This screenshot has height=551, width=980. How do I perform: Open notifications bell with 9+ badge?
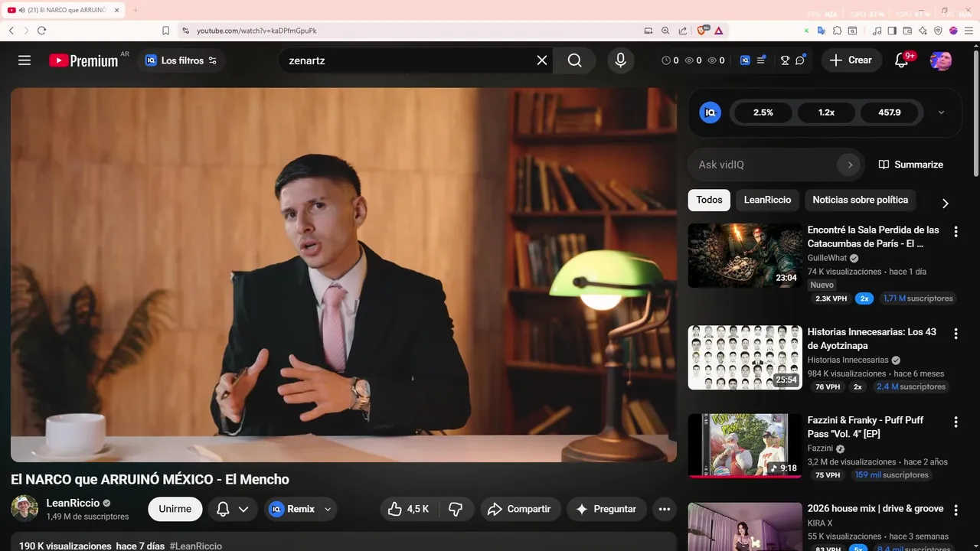tap(902, 60)
